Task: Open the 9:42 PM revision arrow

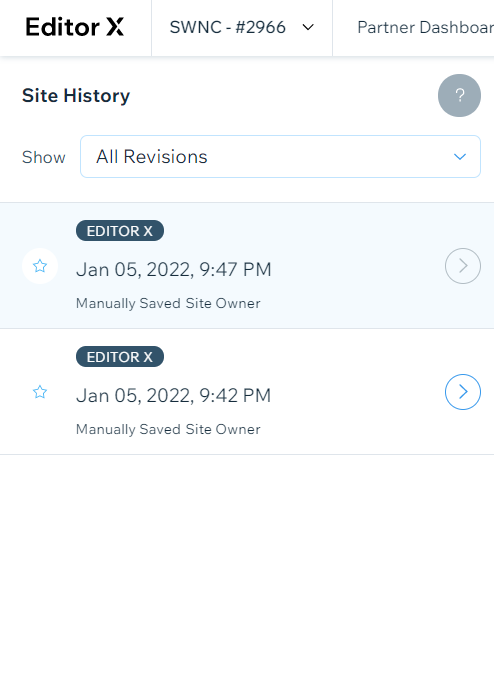Action: pyautogui.click(x=463, y=392)
